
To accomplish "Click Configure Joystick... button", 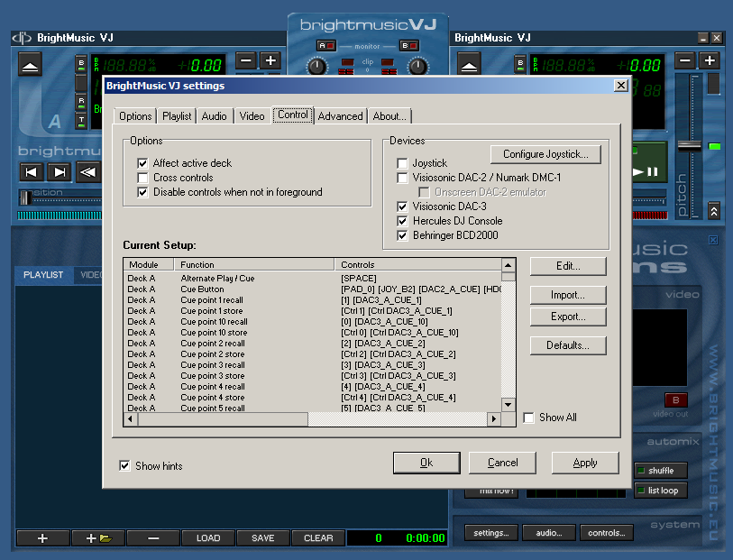I will [x=545, y=154].
